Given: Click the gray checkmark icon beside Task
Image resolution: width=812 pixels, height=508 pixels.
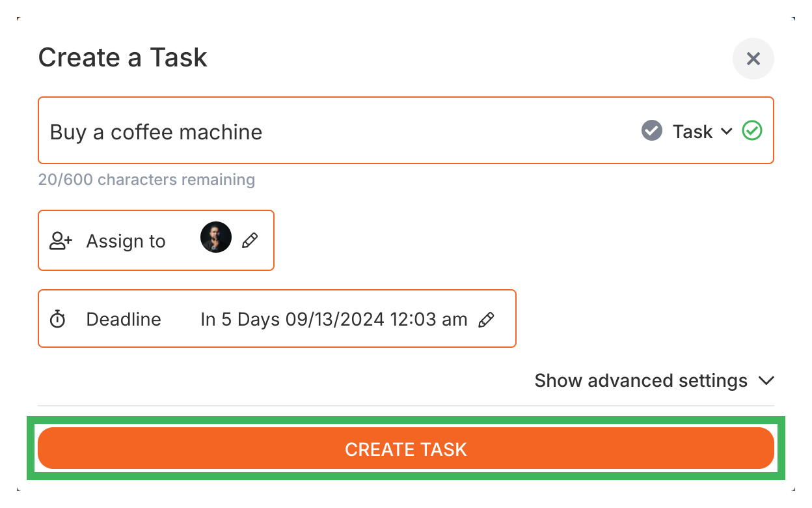Looking at the screenshot, I should (651, 131).
